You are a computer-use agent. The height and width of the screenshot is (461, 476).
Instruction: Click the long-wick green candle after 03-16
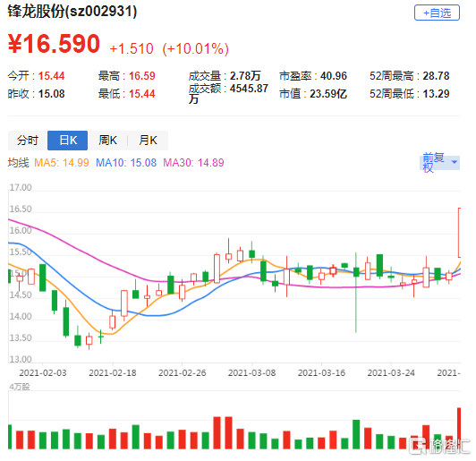pyautogui.click(x=356, y=293)
